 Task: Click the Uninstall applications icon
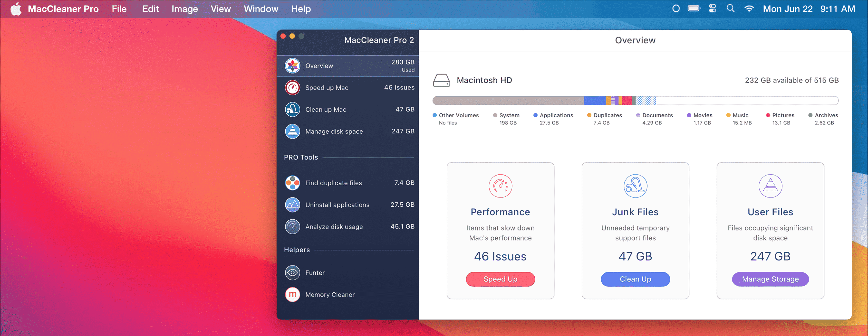tap(292, 205)
